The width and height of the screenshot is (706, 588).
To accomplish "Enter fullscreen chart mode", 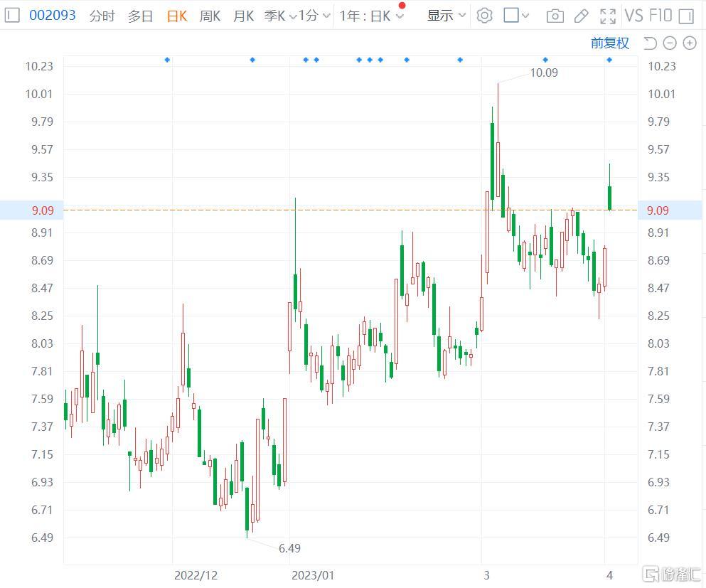I will coord(608,16).
